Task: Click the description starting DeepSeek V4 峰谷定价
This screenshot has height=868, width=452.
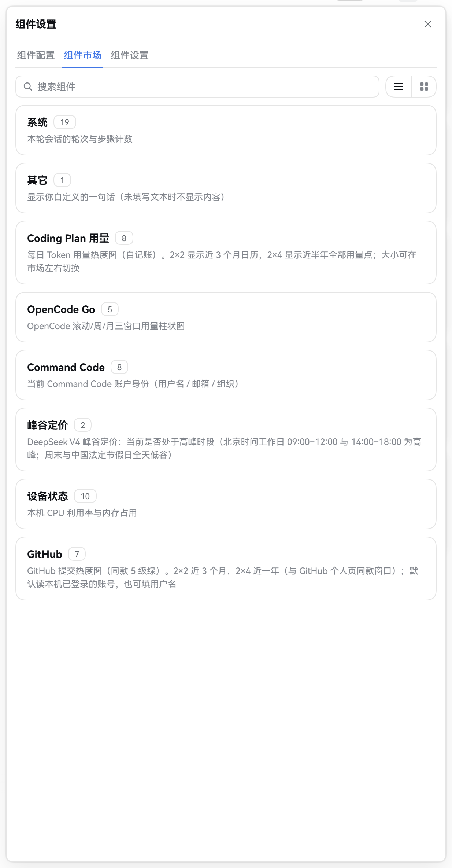Action: click(224, 448)
